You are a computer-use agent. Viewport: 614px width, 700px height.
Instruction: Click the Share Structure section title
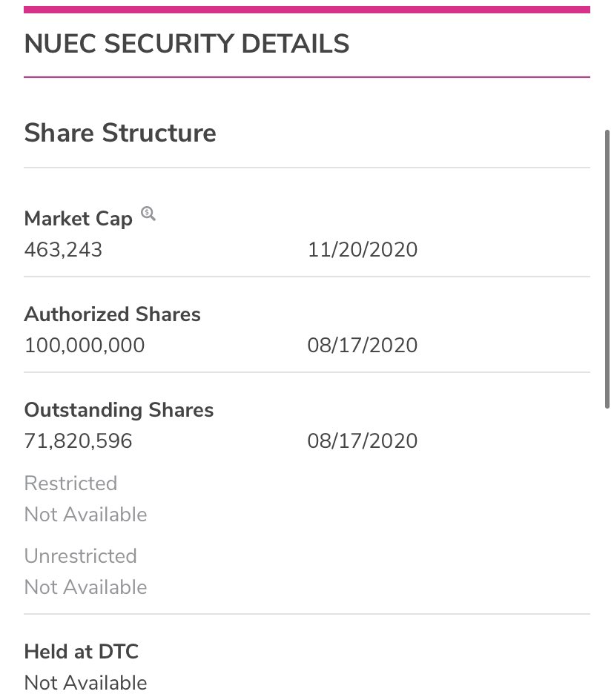click(120, 133)
